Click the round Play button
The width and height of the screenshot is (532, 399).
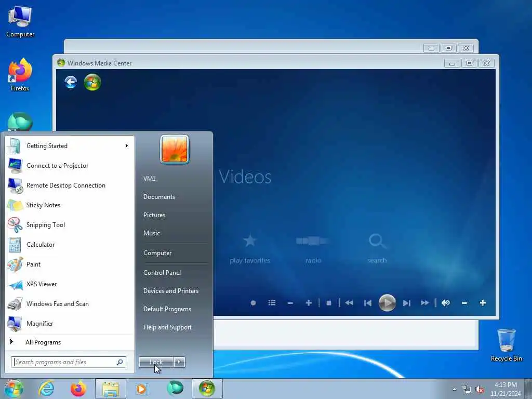tap(387, 303)
